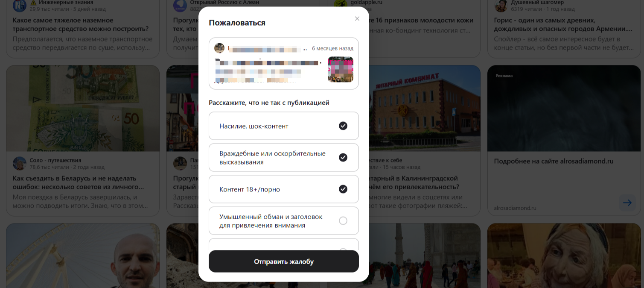Screen dimensions: 644x288
Task: Open the Belarus banknotes article image
Action: [83, 108]
